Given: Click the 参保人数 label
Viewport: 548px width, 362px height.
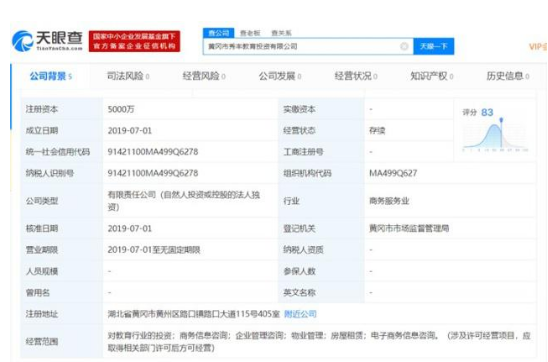Looking at the screenshot, I should pyautogui.click(x=300, y=271).
